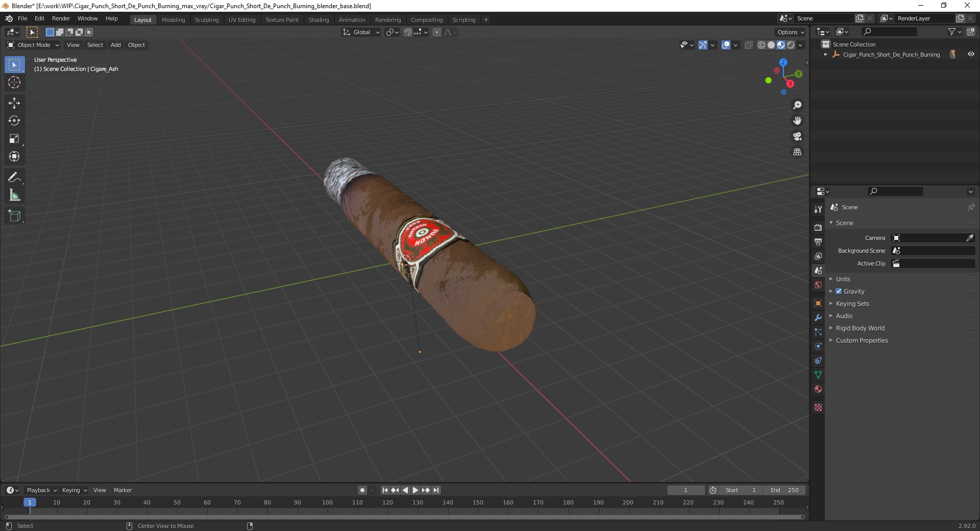980x531 pixels.
Task: Open the Add menu in viewport header
Action: tap(116, 45)
